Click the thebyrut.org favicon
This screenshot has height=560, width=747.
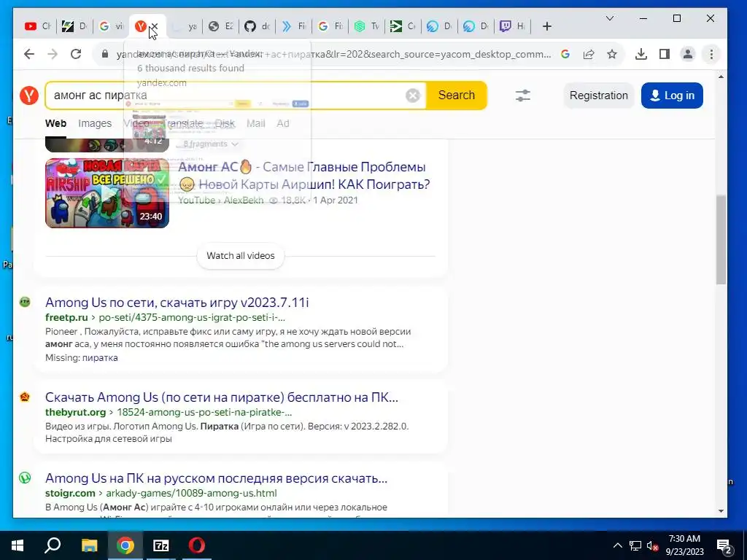click(x=25, y=397)
